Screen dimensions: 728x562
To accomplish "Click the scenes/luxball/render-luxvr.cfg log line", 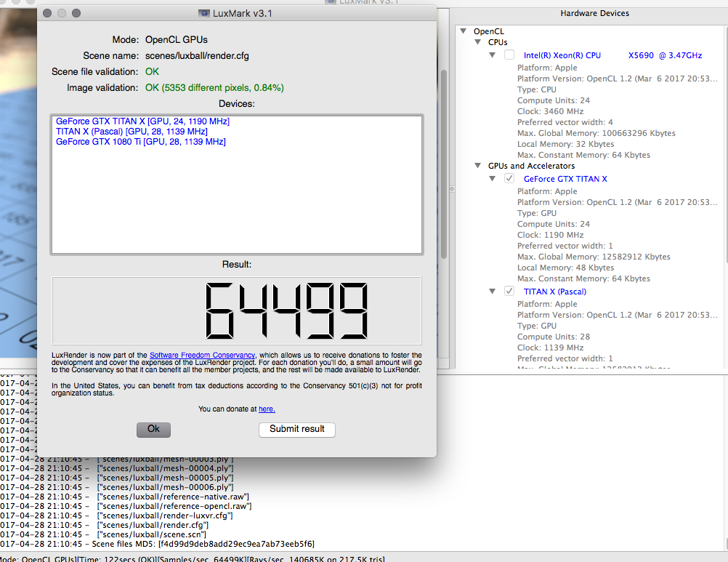I will point(116,515).
